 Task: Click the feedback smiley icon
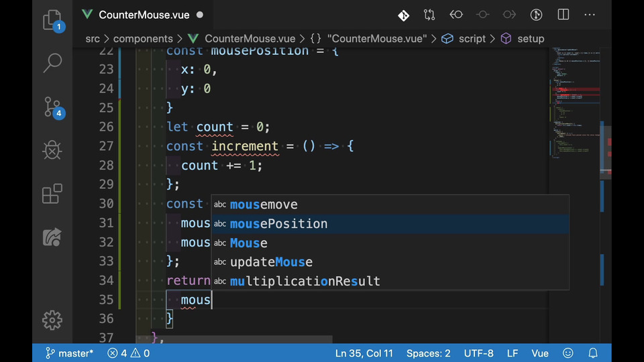[x=568, y=353]
